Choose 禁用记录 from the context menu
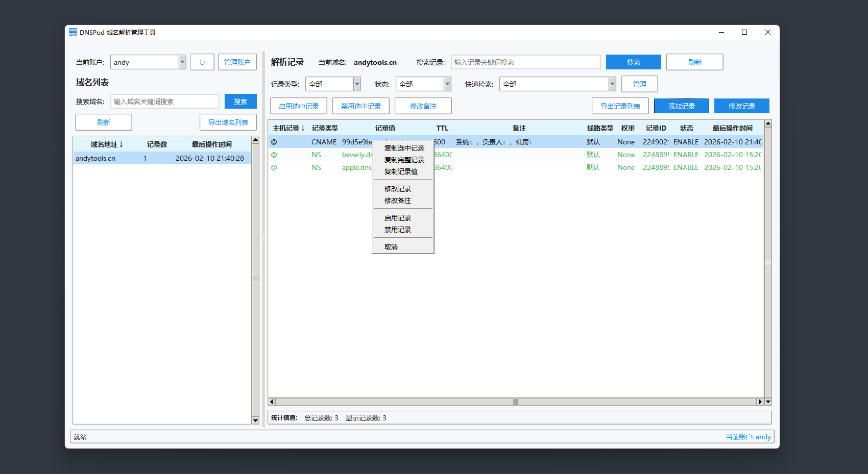The height and width of the screenshot is (474, 868). [397, 230]
